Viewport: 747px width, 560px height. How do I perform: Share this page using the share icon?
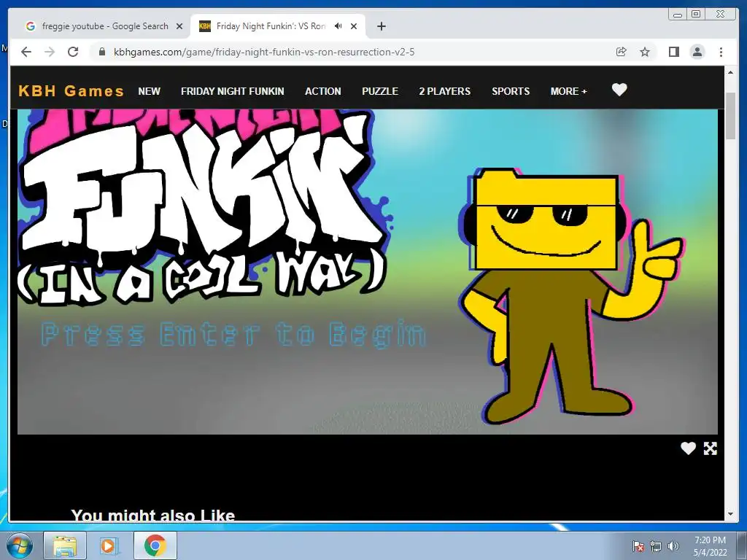[622, 52]
